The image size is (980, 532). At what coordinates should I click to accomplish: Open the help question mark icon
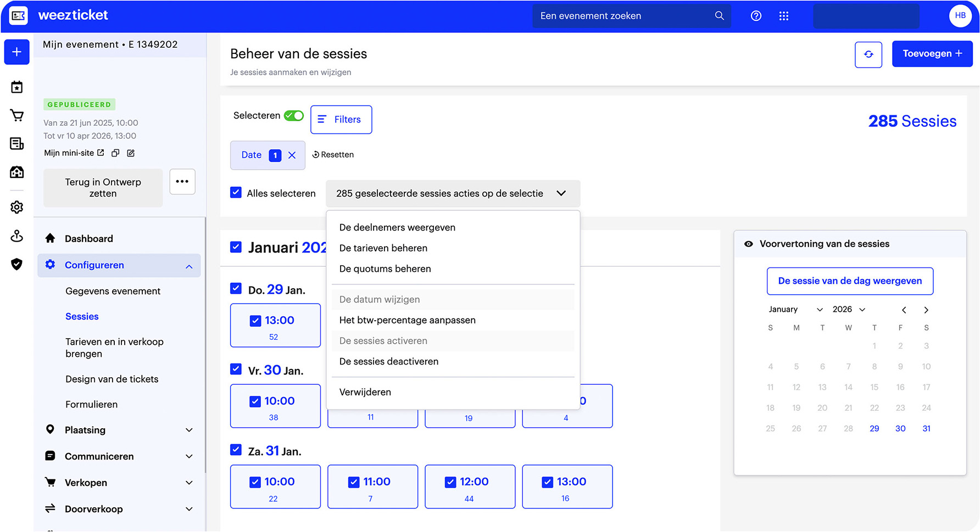pos(756,16)
